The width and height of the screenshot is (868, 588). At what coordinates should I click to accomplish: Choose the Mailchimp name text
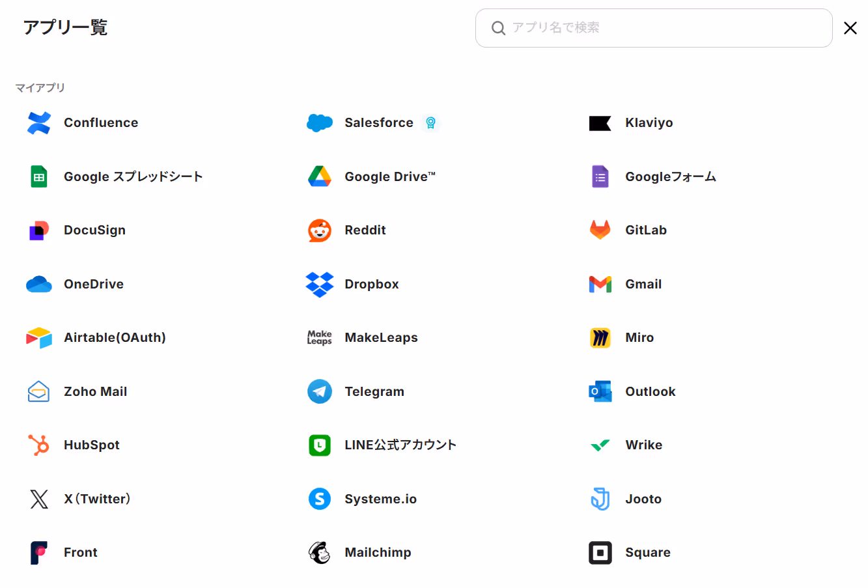[x=378, y=553]
